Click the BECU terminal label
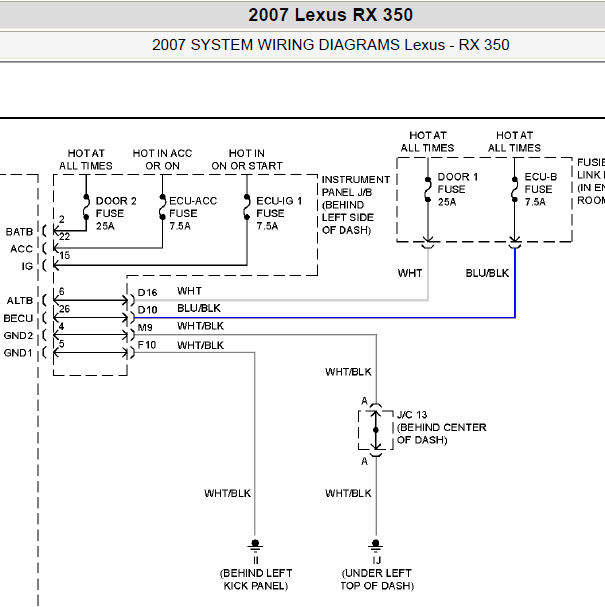 (x=18, y=319)
